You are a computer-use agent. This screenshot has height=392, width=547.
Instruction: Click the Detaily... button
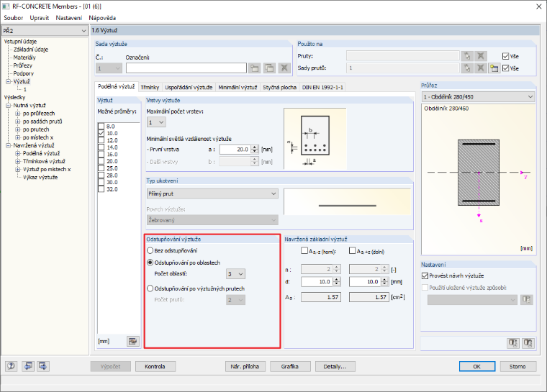335,366
